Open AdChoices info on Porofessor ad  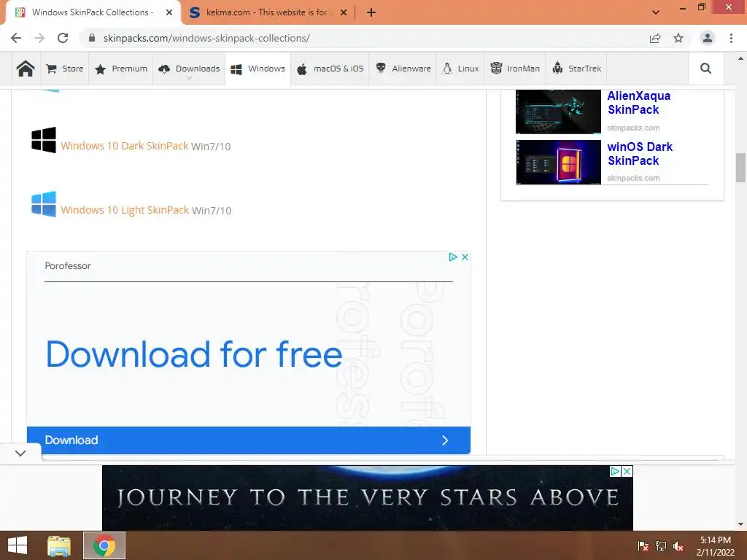coord(452,257)
